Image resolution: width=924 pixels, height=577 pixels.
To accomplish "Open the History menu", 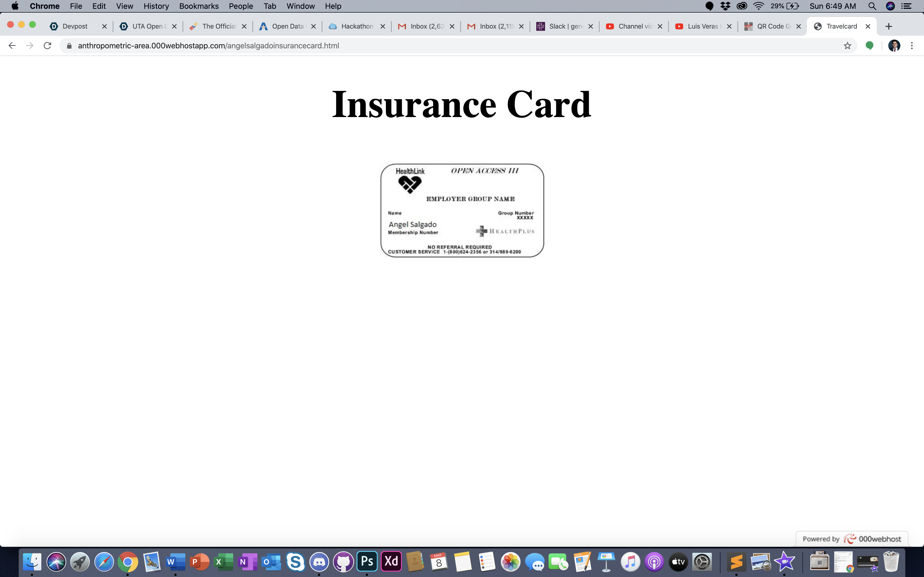I will click(156, 6).
